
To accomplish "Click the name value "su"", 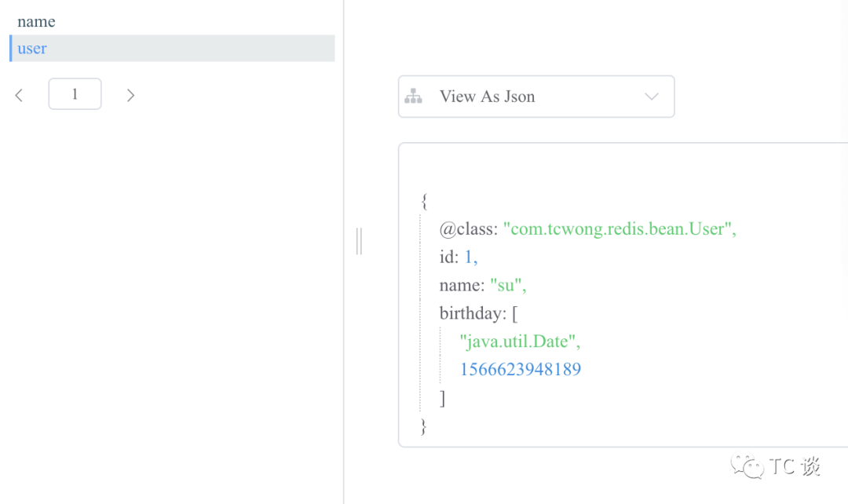I will pos(508,285).
